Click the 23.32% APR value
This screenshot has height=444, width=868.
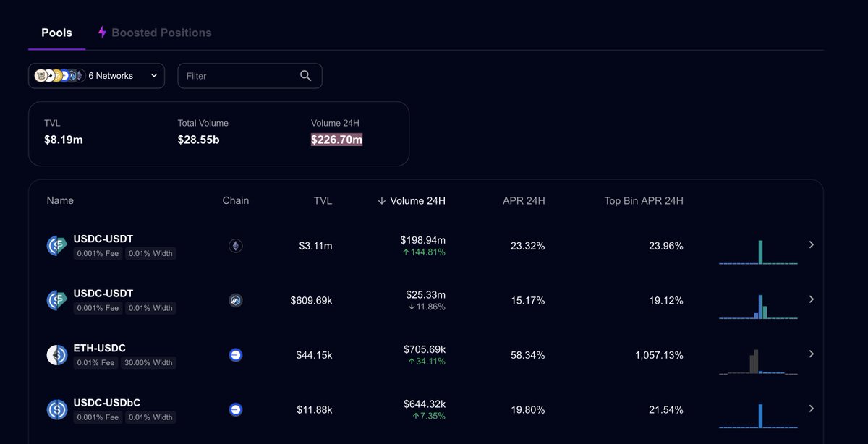coord(527,246)
